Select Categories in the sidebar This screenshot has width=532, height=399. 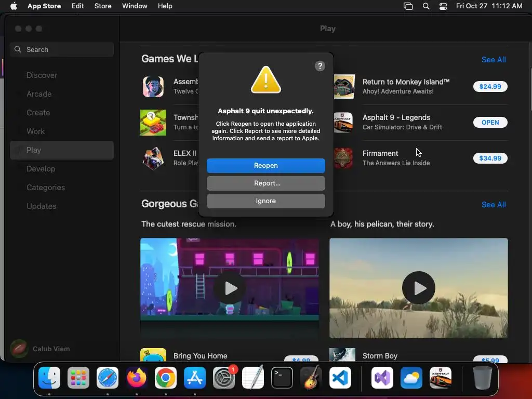(62, 187)
